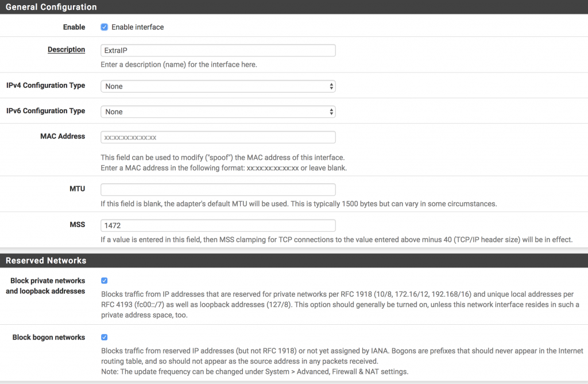Click the MAC spoof help text
588x384 pixels.
pos(222,158)
